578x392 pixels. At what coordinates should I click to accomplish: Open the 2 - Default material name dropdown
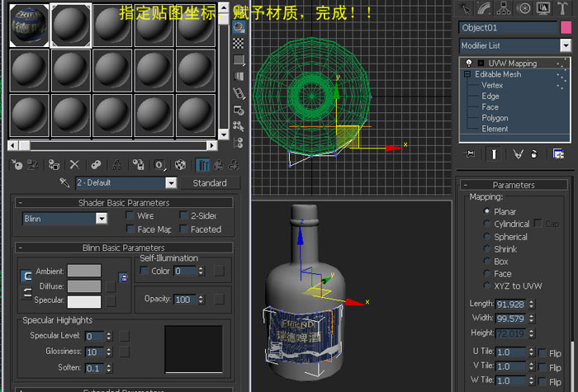click(171, 182)
